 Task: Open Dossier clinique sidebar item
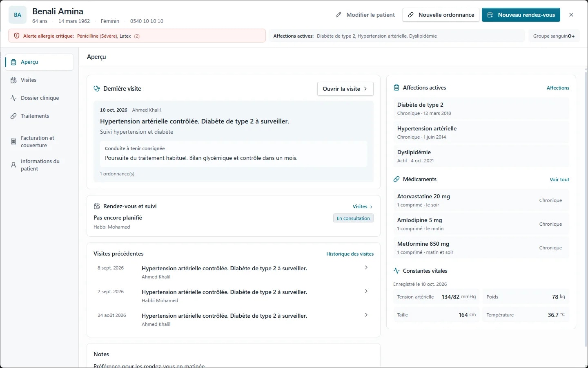tap(40, 98)
